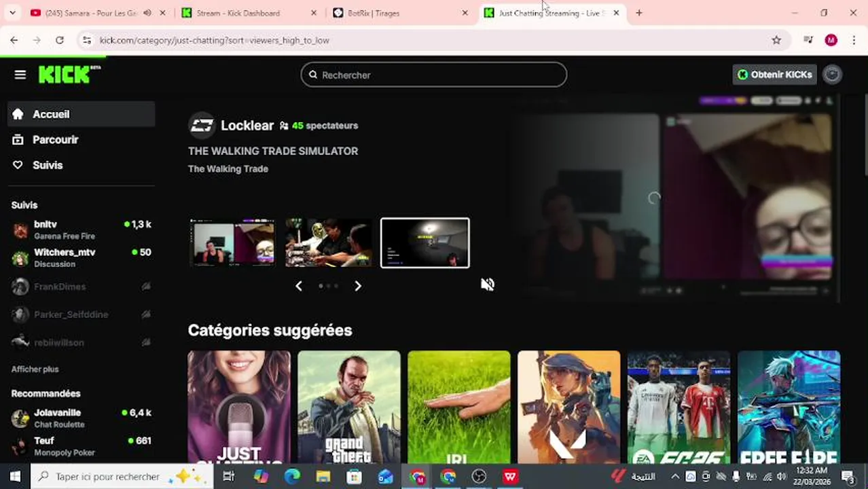Go to Accueil in the sidebar

click(x=82, y=114)
